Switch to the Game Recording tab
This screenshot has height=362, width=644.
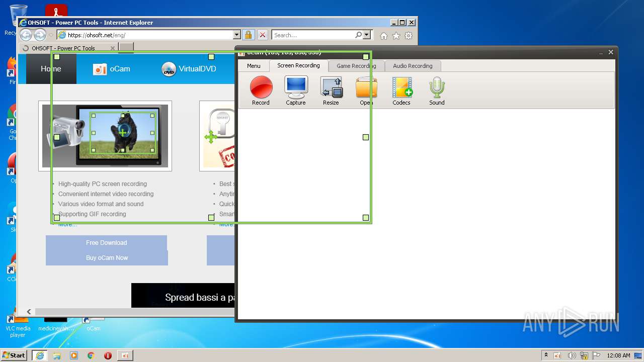[356, 66]
